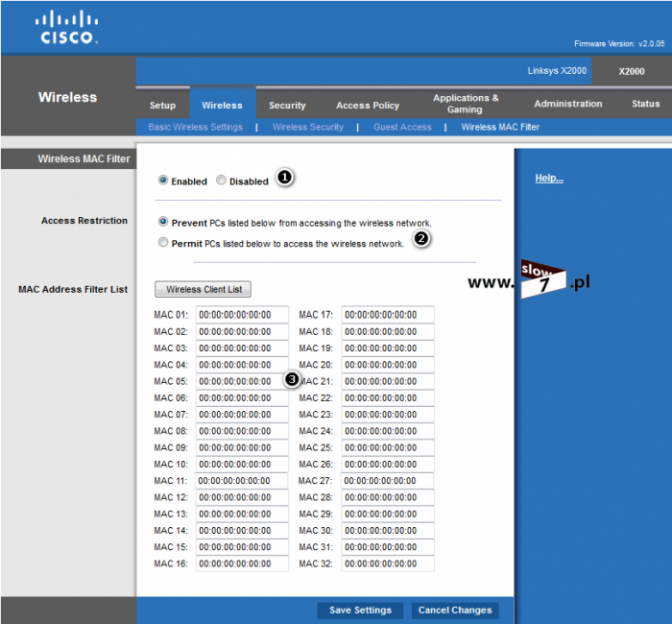Open the Wireless tab
Screen dimensions: 672x624
[223, 105]
